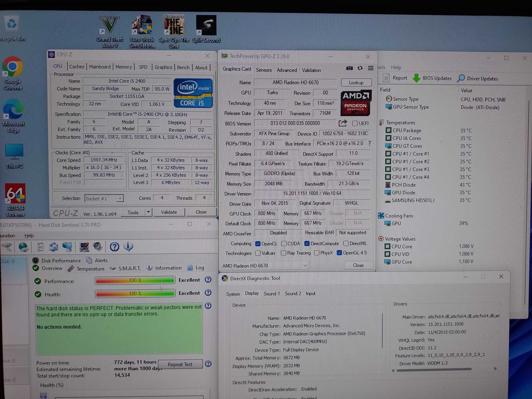Viewport: 532px width, 399px height.
Task: Click the help icon next to Performance bar
Action: tap(208, 280)
